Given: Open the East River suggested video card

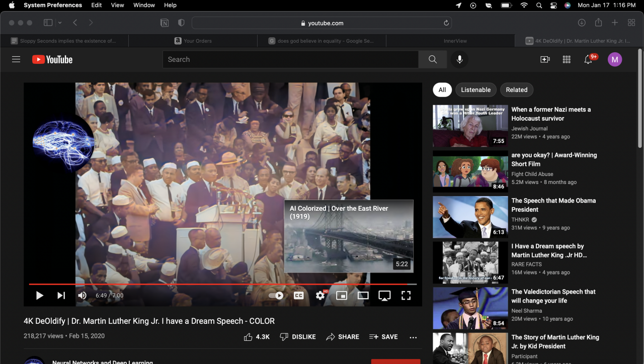Looking at the screenshot, I should tap(349, 236).
